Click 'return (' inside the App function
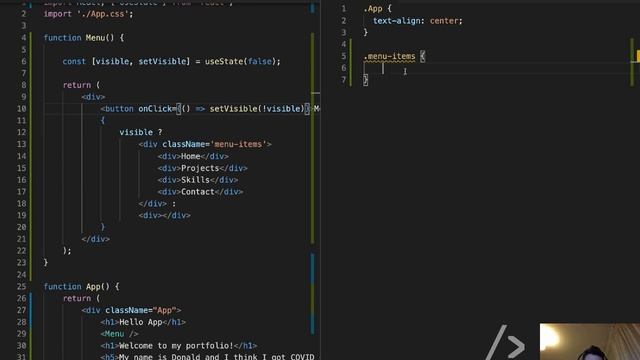This screenshot has width=640, height=360. pos(81,298)
